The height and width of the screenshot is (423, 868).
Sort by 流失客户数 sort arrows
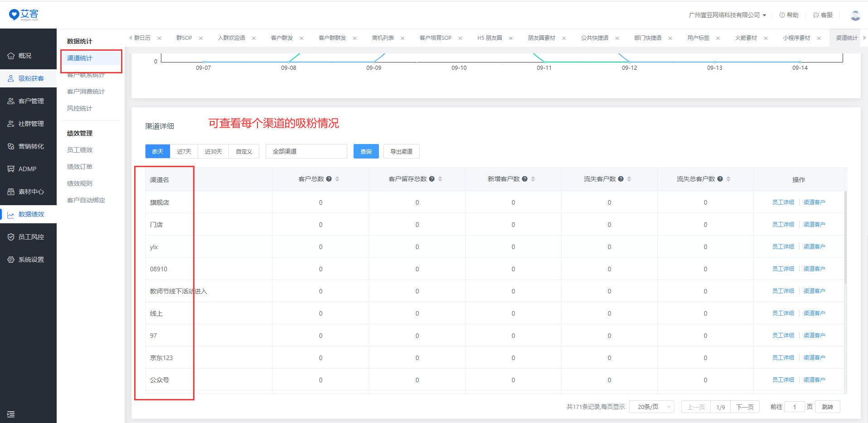(629, 179)
